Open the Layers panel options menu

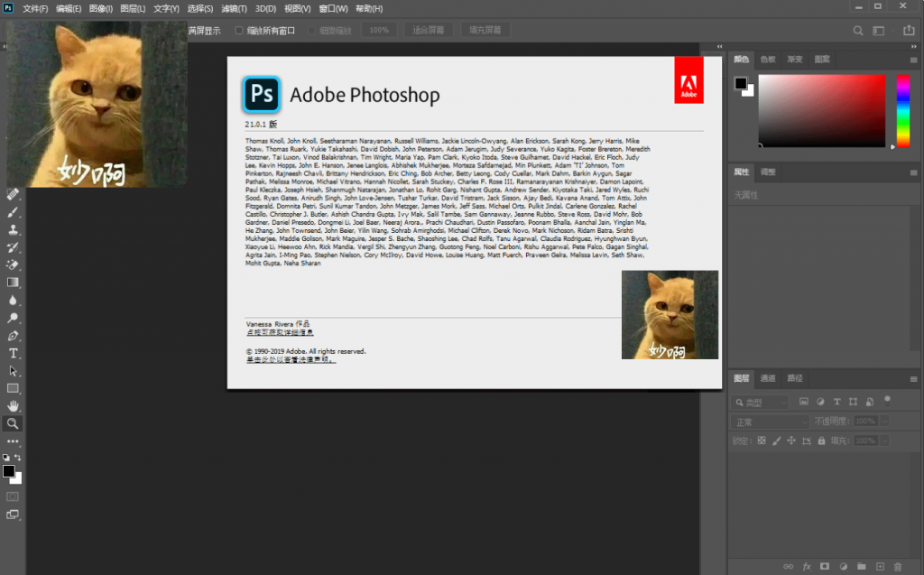913,378
